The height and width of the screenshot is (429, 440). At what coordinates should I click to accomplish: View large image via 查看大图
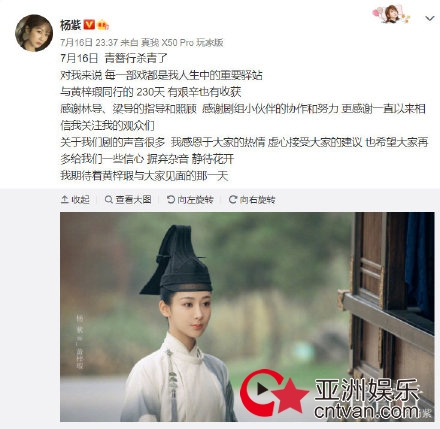point(128,200)
